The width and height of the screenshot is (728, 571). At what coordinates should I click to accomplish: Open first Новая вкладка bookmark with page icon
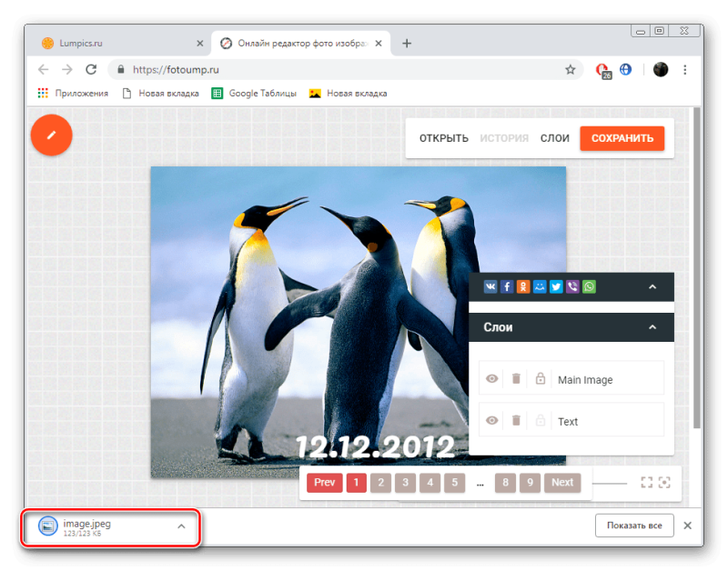pyautogui.click(x=160, y=94)
